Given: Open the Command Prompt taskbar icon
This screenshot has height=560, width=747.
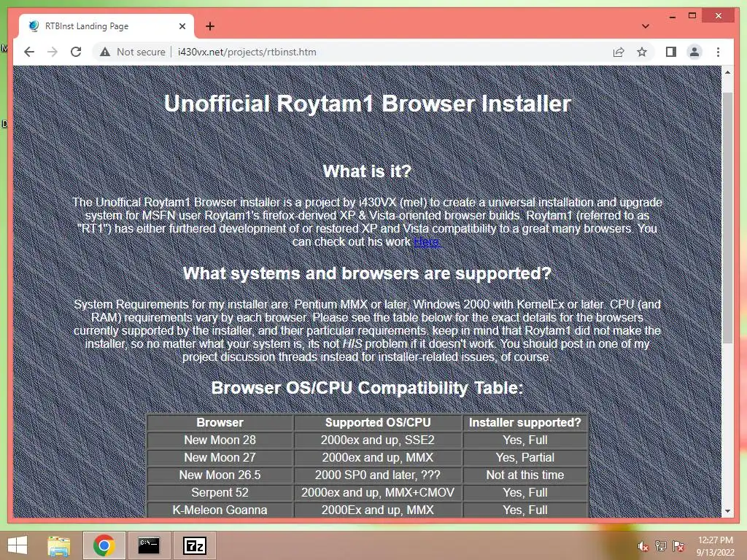Looking at the screenshot, I should (149, 545).
